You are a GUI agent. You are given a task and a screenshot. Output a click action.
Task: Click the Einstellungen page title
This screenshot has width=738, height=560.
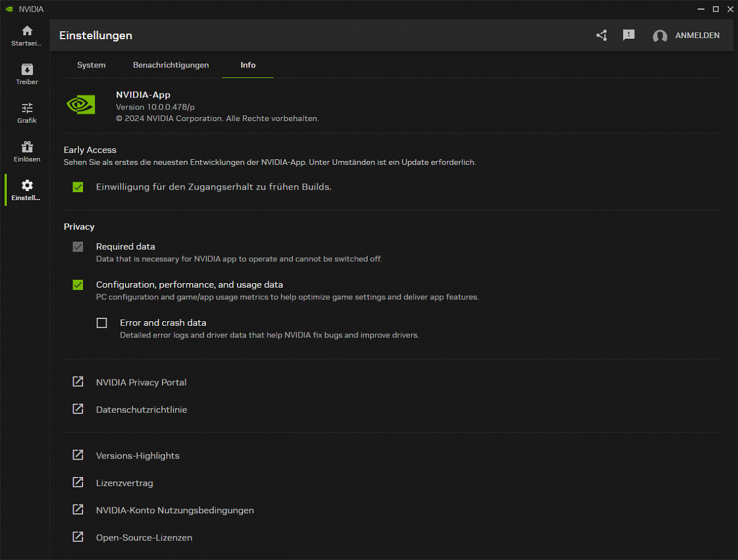[96, 36]
